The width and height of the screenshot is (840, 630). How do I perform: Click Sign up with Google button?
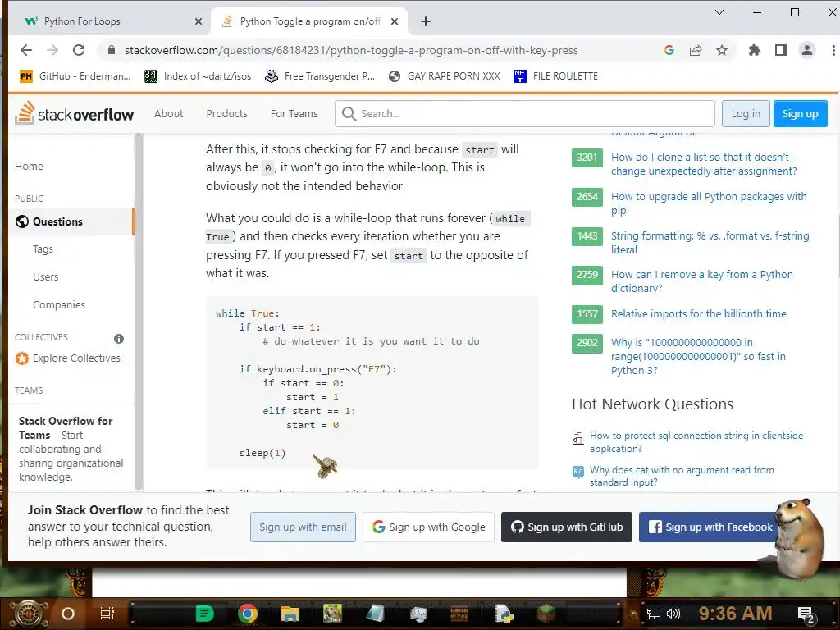pyautogui.click(x=428, y=527)
